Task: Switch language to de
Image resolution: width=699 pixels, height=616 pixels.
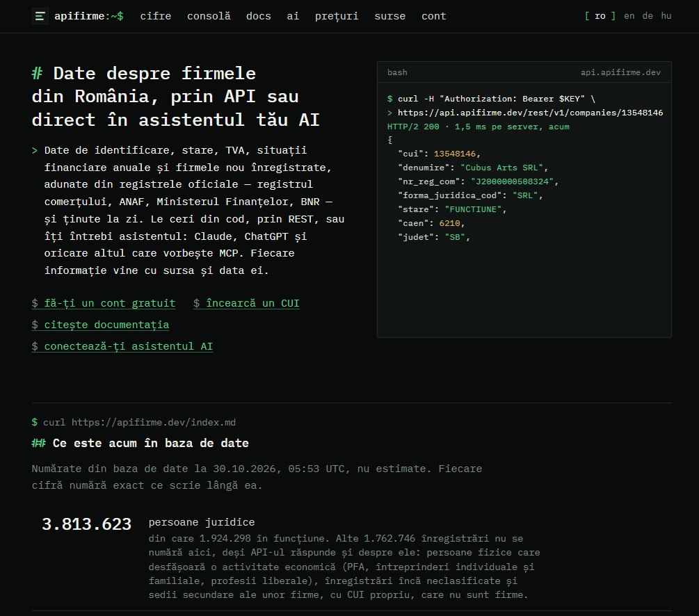Action: coord(648,16)
